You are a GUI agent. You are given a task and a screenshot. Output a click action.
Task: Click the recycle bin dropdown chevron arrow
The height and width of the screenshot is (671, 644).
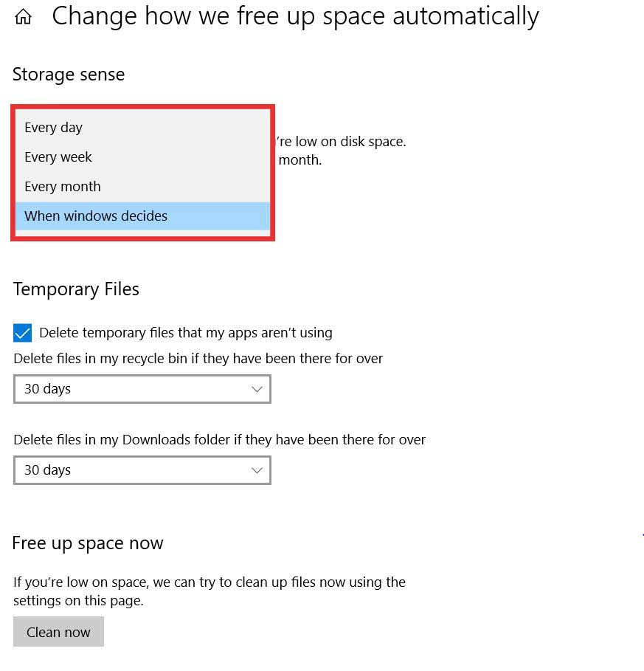click(257, 389)
